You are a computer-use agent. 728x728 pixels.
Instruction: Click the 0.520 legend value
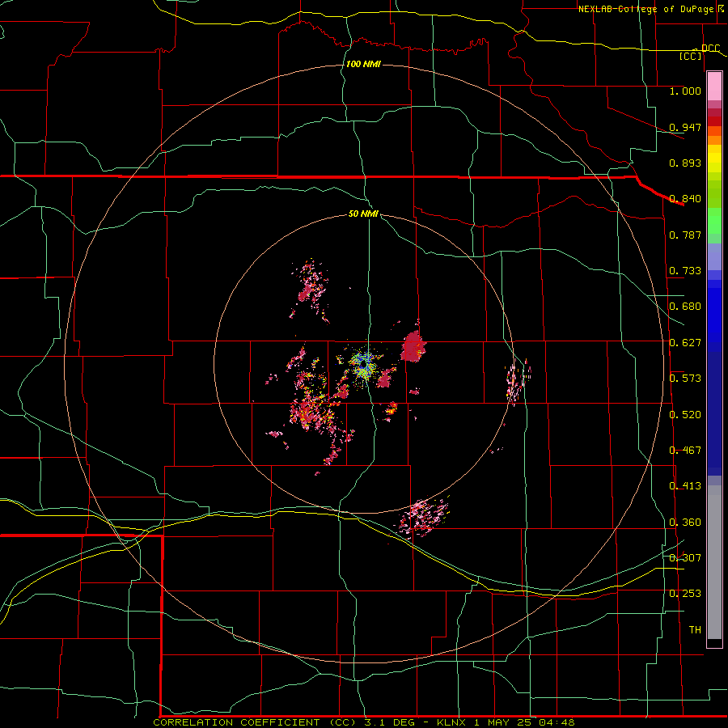pyautogui.click(x=685, y=415)
